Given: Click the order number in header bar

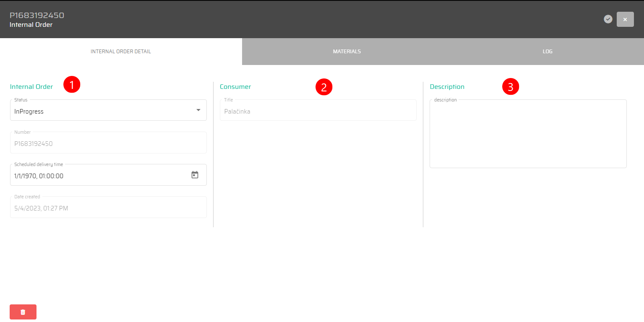Looking at the screenshot, I should tap(37, 16).
